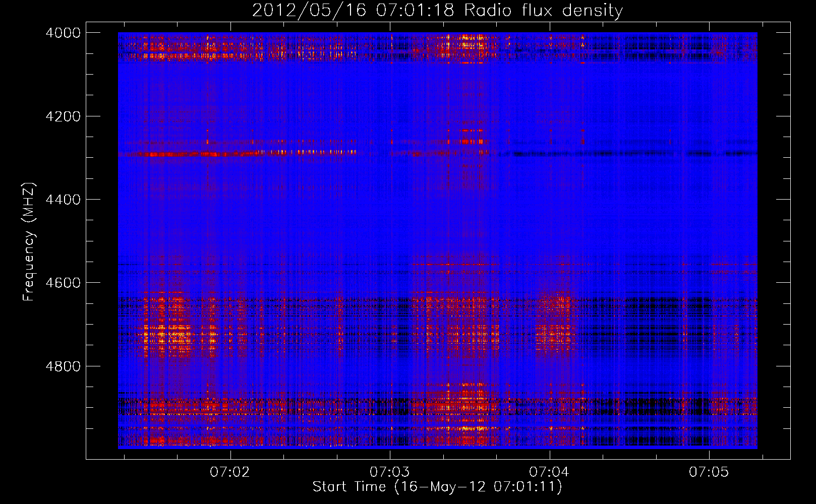Click the 07:02 time tick label
Screen dimensions: 816x504
(230, 472)
